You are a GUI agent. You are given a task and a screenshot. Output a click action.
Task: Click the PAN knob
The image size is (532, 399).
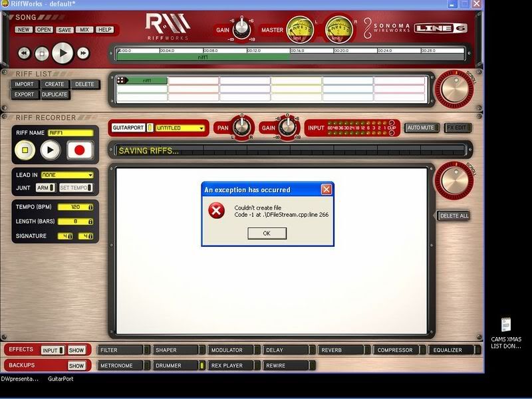coord(242,126)
